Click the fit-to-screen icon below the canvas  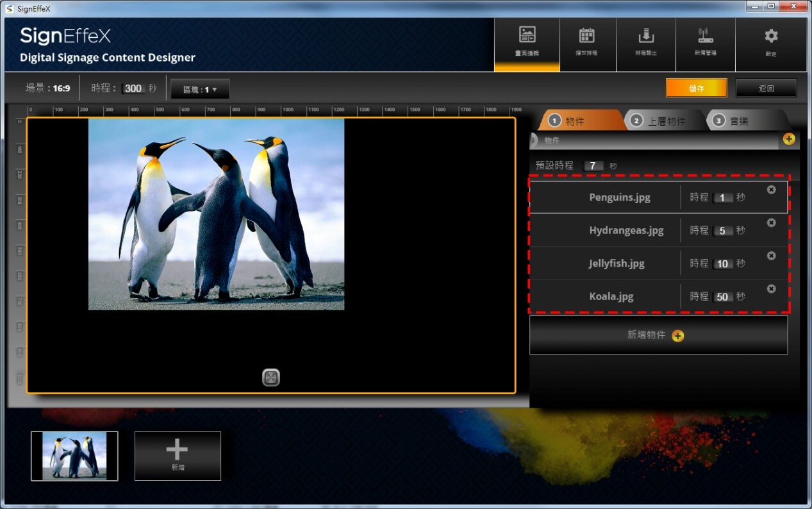point(271,378)
